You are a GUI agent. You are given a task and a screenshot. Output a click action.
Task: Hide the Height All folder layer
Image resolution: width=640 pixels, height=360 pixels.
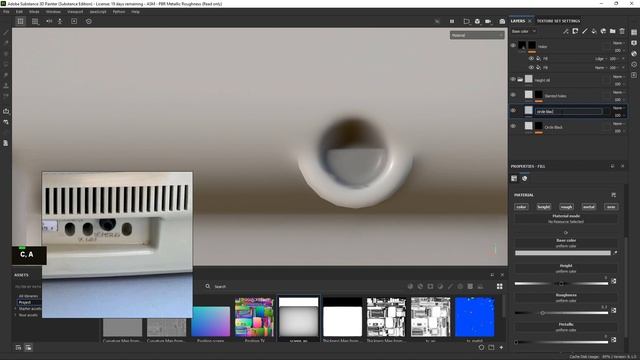tap(513, 79)
